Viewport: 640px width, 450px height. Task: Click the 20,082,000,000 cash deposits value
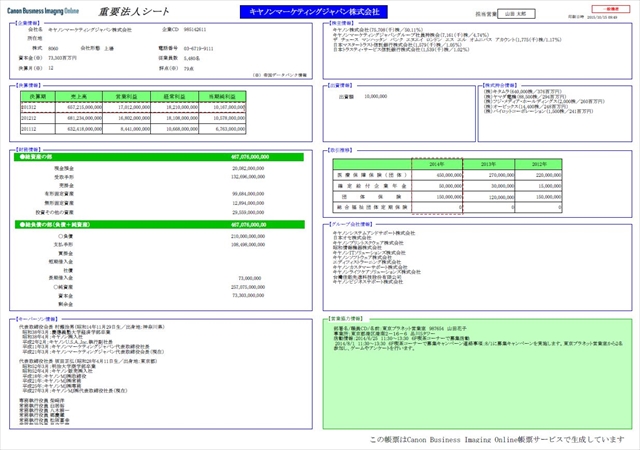click(248, 168)
